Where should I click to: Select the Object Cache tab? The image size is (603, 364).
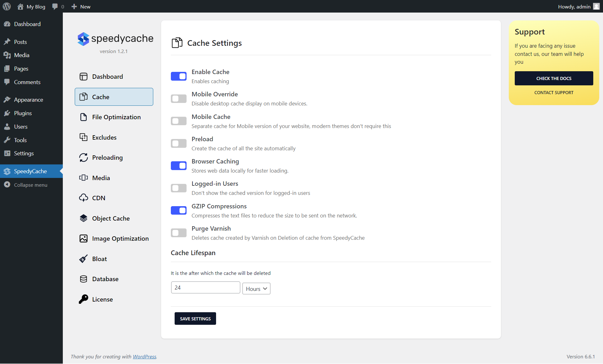pyautogui.click(x=114, y=218)
